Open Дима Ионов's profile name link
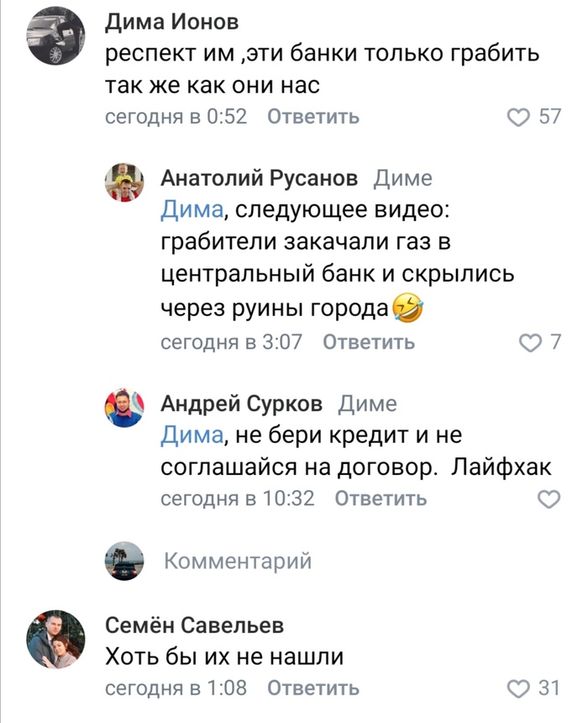588x723 pixels. (x=172, y=21)
